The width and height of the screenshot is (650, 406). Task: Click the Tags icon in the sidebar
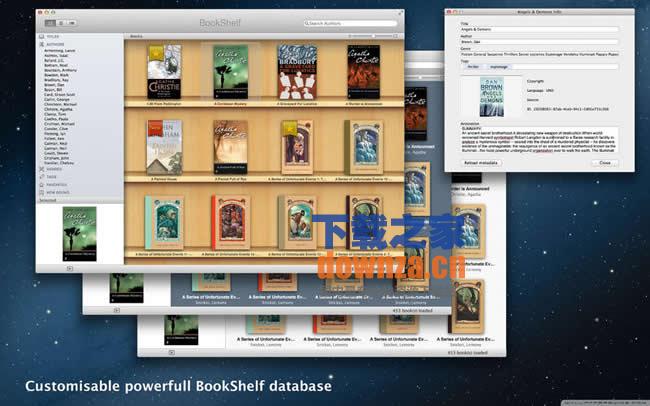(x=41, y=177)
